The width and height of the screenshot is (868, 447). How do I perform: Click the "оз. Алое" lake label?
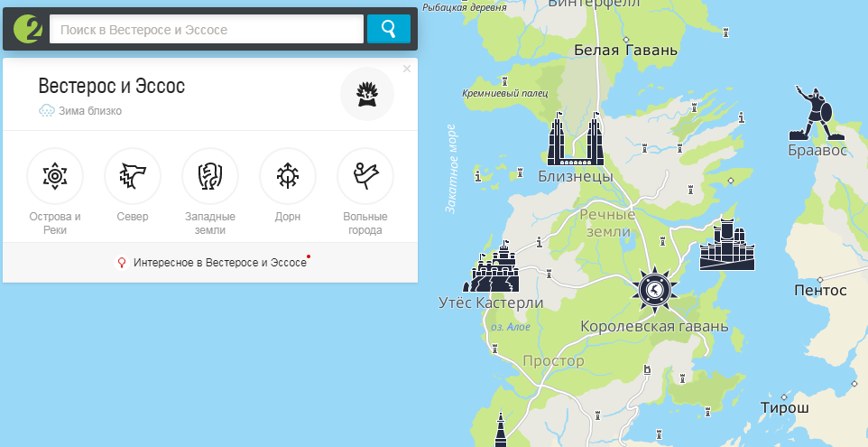pos(511,328)
